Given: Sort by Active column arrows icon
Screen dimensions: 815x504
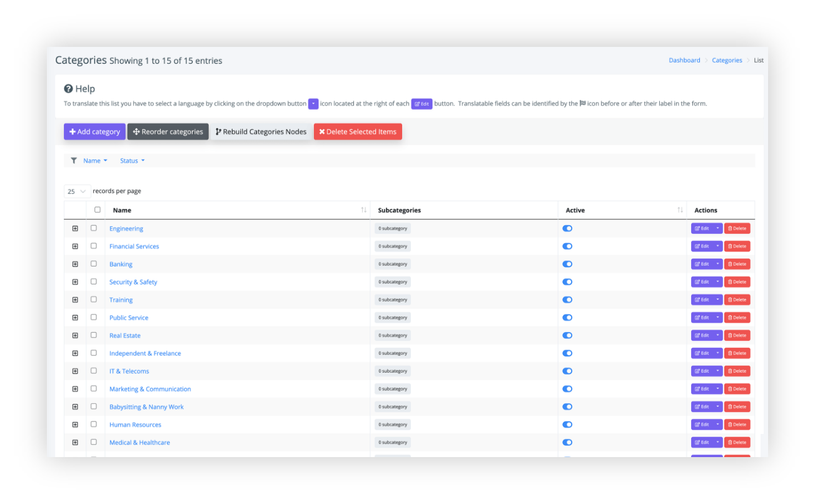Looking at the screenshot, I should [680, 210].
